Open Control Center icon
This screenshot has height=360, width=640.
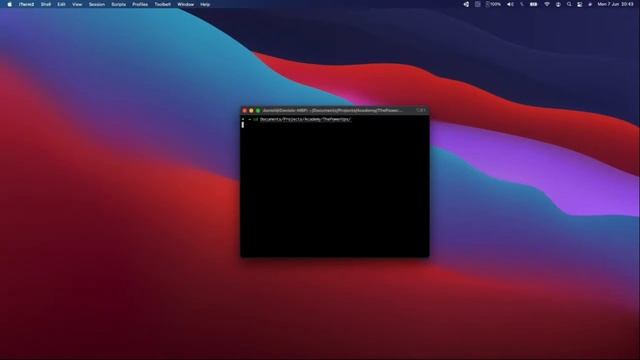(x=580, y=4)
